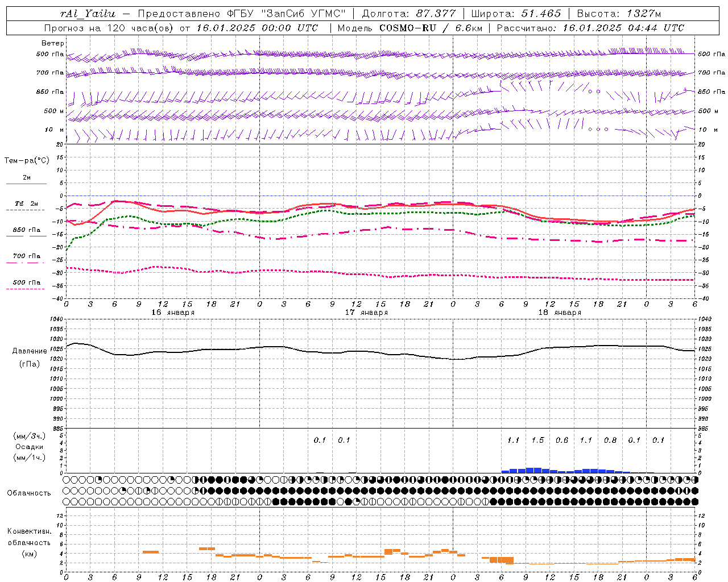Click the (км) unit label of convective panel
728x582 pixels.
[29, 554]
